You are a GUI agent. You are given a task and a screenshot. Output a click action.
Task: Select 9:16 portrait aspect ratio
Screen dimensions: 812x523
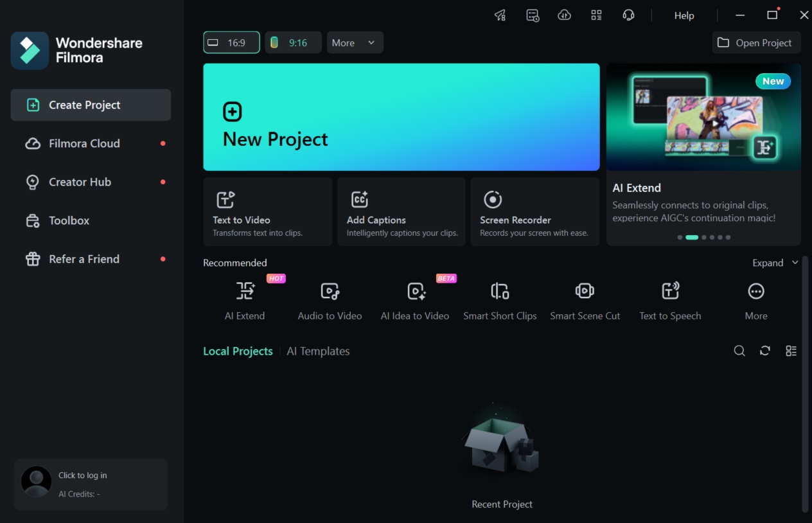click(x=293, y=43)
